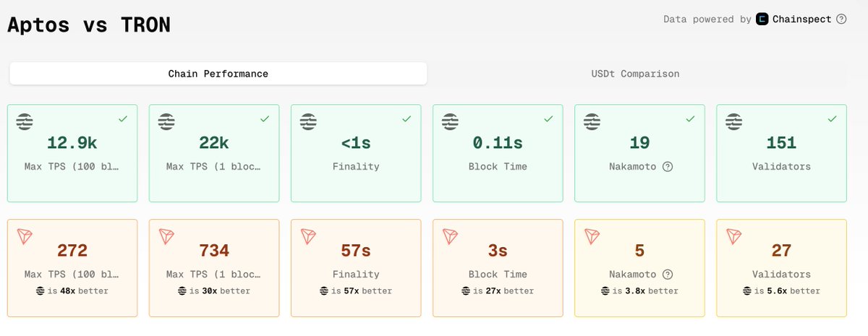Click the Aptos logo in the 12.9k card
868x336 pixels.
25,121
